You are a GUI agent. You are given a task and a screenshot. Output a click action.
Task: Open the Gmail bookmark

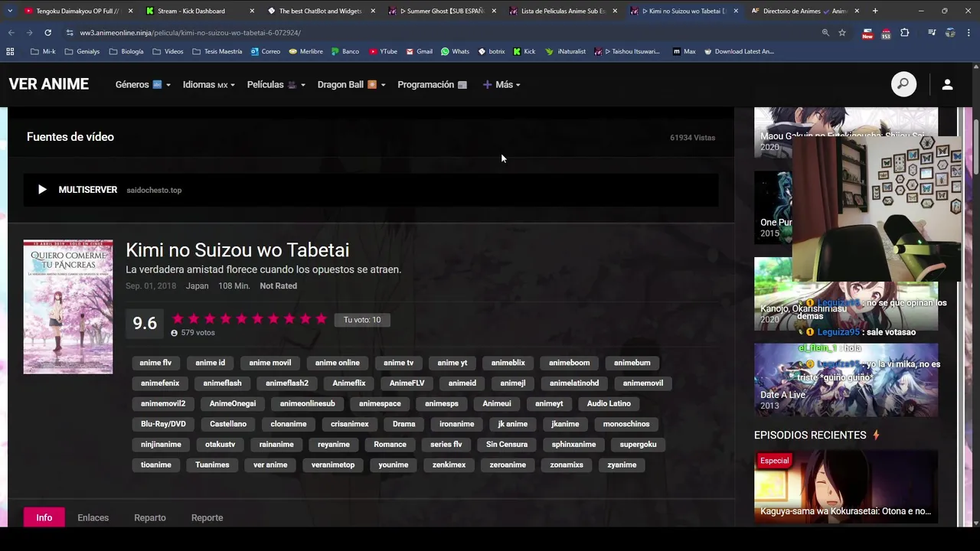click(419, 51)
